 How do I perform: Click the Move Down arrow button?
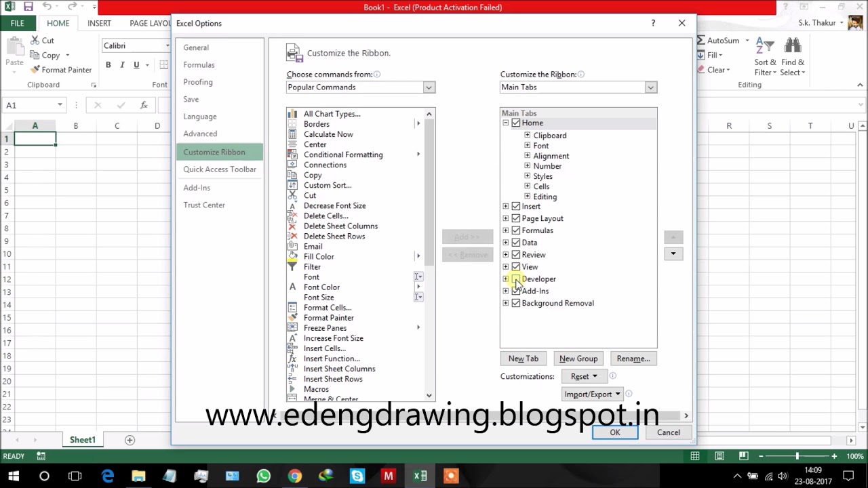(x=673, y=253)
